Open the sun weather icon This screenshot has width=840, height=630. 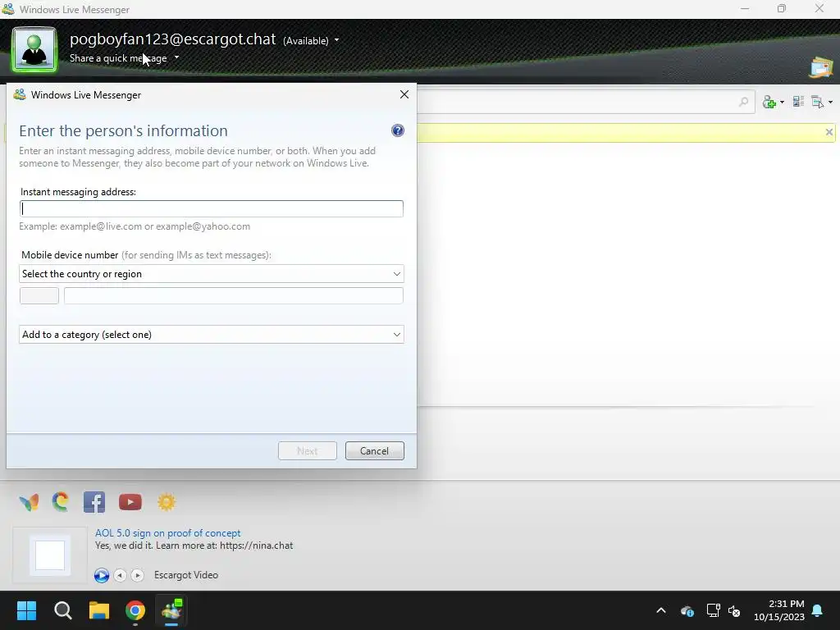(x=167, y=502)
